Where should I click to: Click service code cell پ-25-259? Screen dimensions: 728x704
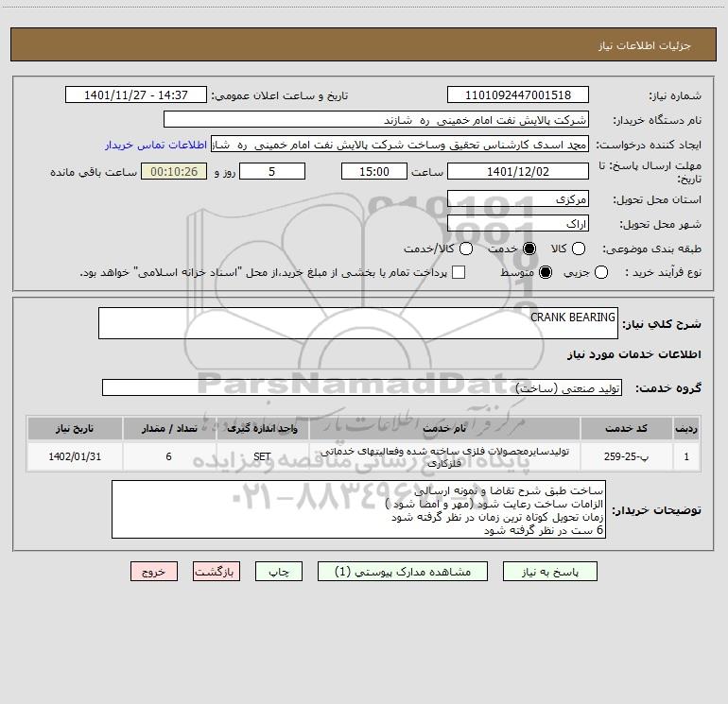click(x=626, y=456)
